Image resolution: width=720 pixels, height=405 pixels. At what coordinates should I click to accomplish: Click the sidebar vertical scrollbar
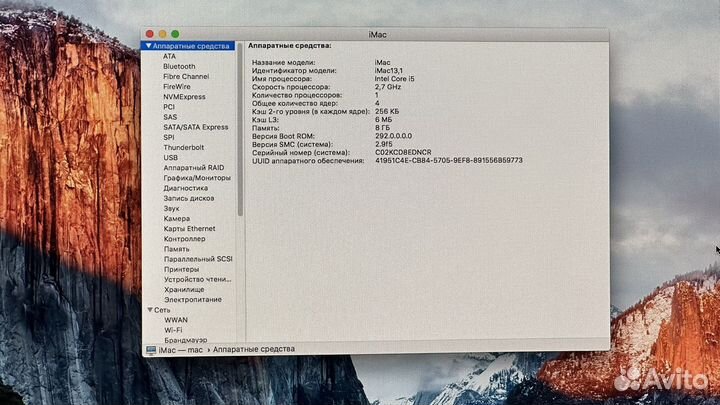pos(240,129)
